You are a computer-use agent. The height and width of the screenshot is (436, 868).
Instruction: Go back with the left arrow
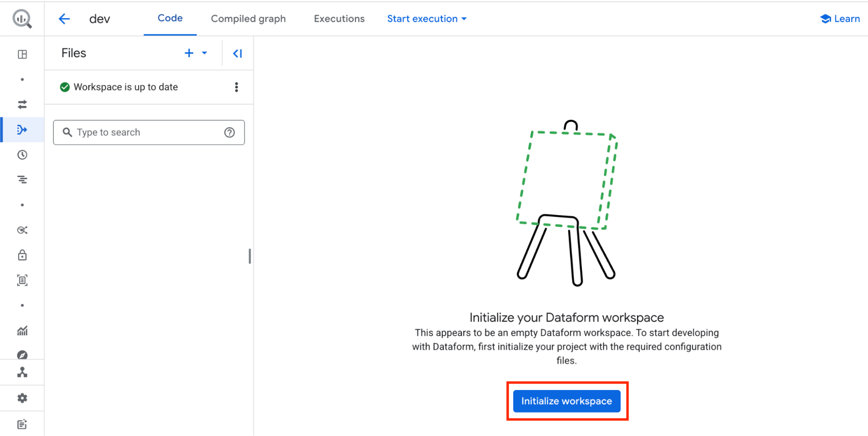point(64,19)
